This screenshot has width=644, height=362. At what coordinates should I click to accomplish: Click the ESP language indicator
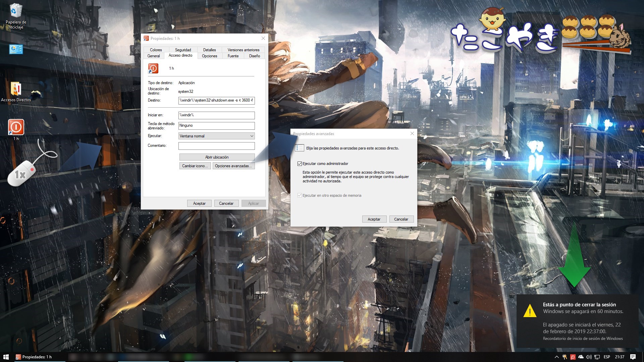click(607, 357)
